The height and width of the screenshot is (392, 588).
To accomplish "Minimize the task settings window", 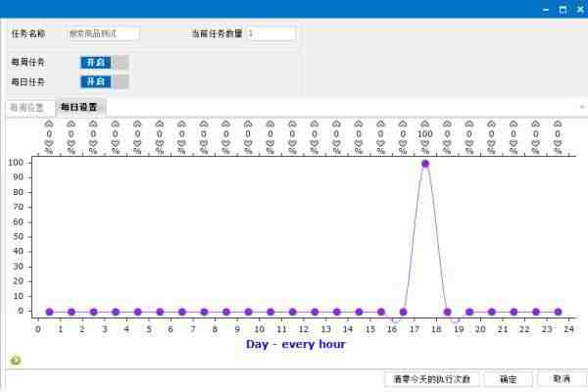I will coord(546,9).
